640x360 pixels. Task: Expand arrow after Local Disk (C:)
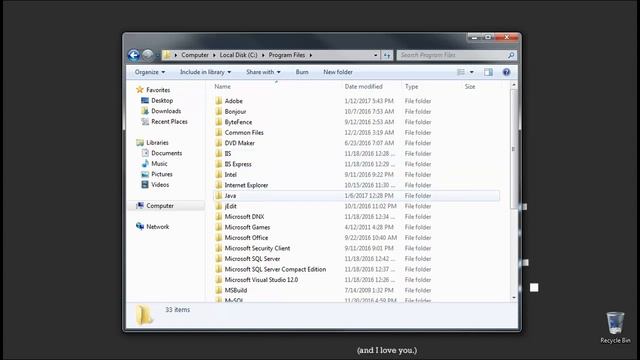point(263,55)
